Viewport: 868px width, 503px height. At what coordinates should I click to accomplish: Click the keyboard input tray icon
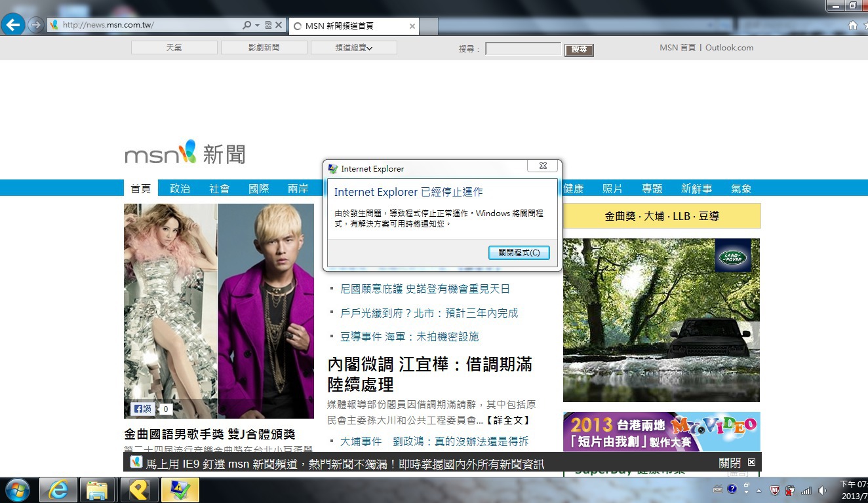coord(719,489)
